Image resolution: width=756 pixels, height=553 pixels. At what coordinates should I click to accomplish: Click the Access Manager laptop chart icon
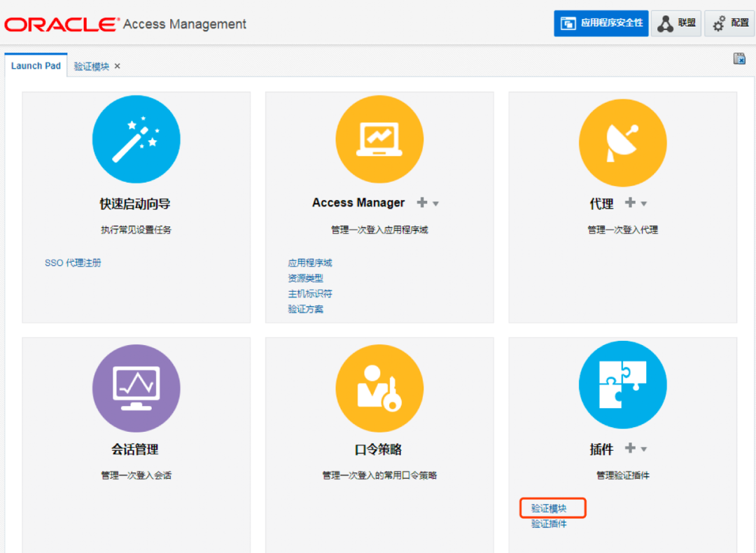tap(379, 139)
